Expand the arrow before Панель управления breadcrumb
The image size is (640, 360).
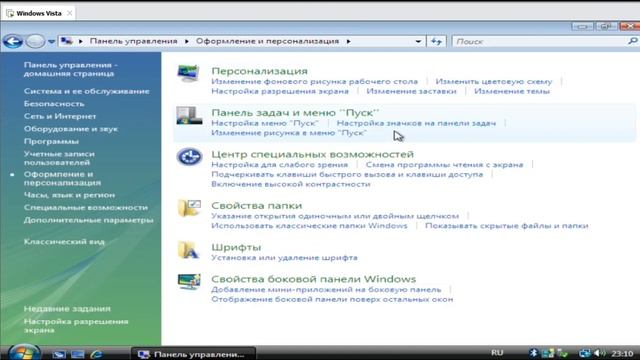[81, 41]
